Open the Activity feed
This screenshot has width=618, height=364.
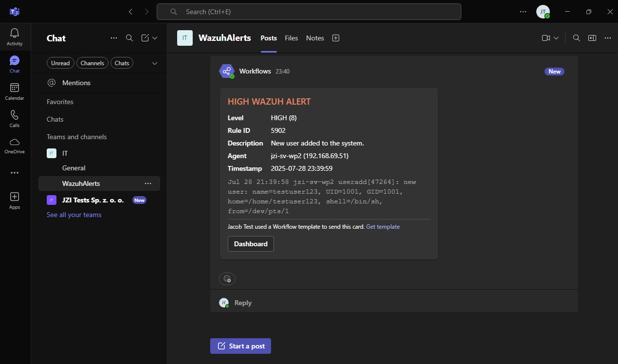(15, 37)
